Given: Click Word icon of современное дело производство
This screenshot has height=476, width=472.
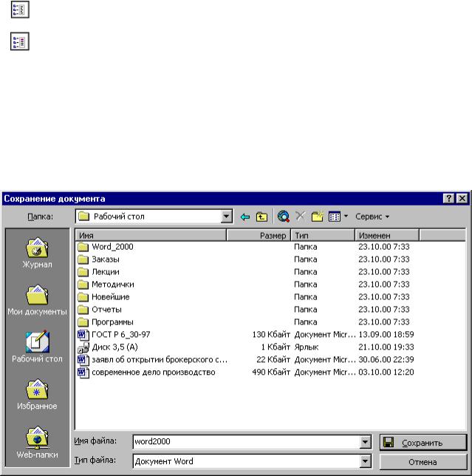Looking at the screenshot, I should coord(83,372).
